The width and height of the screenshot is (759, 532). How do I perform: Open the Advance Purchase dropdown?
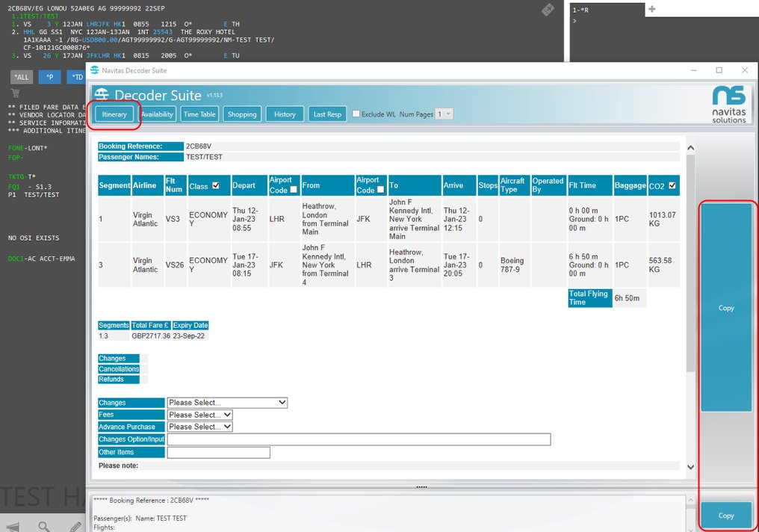coord(200,427)
